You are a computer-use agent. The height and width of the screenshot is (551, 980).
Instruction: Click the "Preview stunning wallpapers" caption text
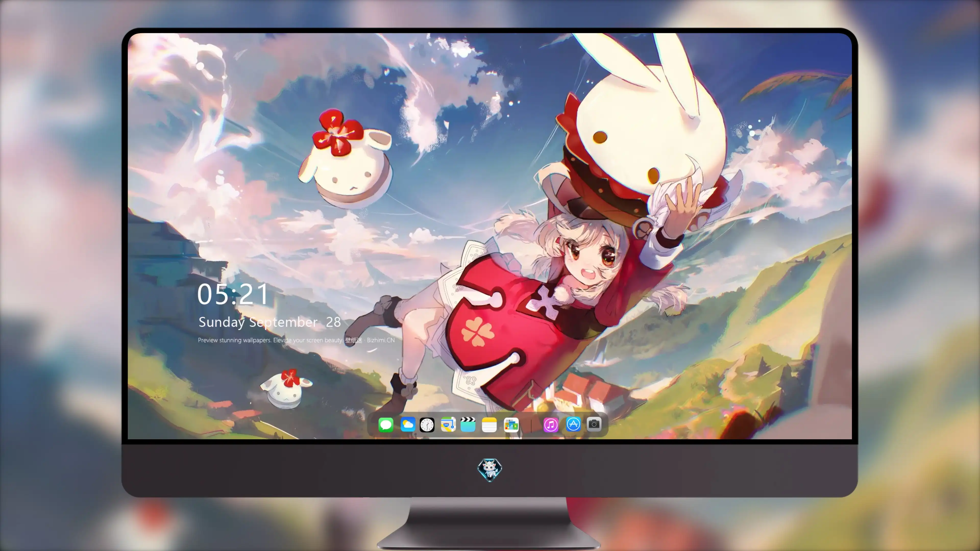(296, 340)
